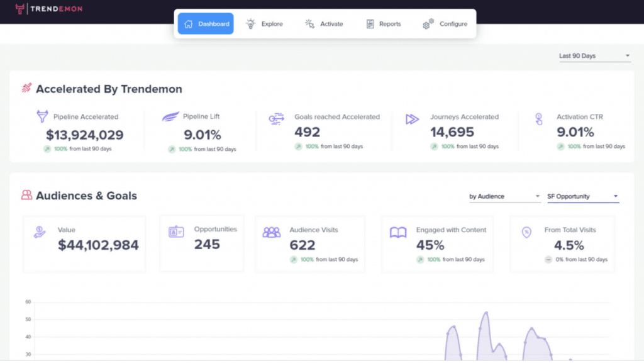Screen dimensions: 644x363
Task: Click the Audience Visits trend arrow icon
Action: 294,260
